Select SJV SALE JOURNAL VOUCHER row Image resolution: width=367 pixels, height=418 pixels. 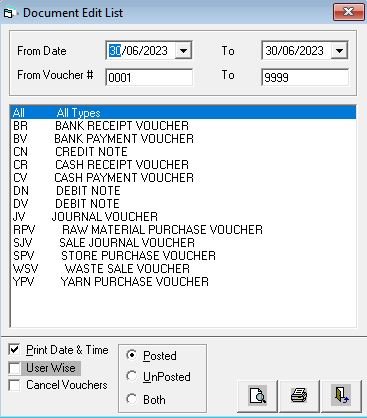click(183, 243)
